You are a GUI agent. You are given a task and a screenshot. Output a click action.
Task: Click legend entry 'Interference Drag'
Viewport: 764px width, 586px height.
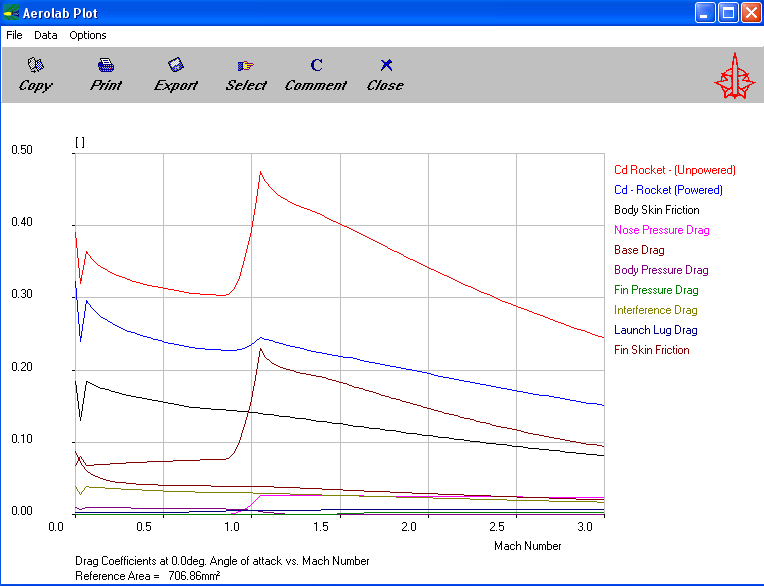[x=656, y=310]
